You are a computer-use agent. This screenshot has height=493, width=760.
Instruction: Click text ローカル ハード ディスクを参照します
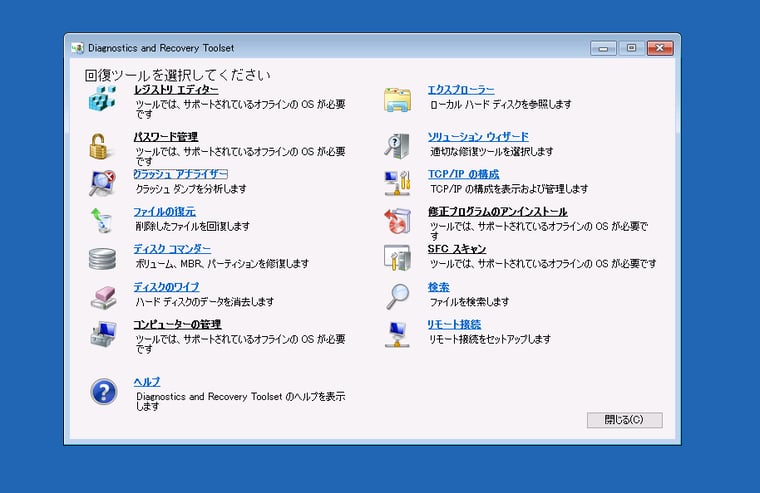(501, 104)
